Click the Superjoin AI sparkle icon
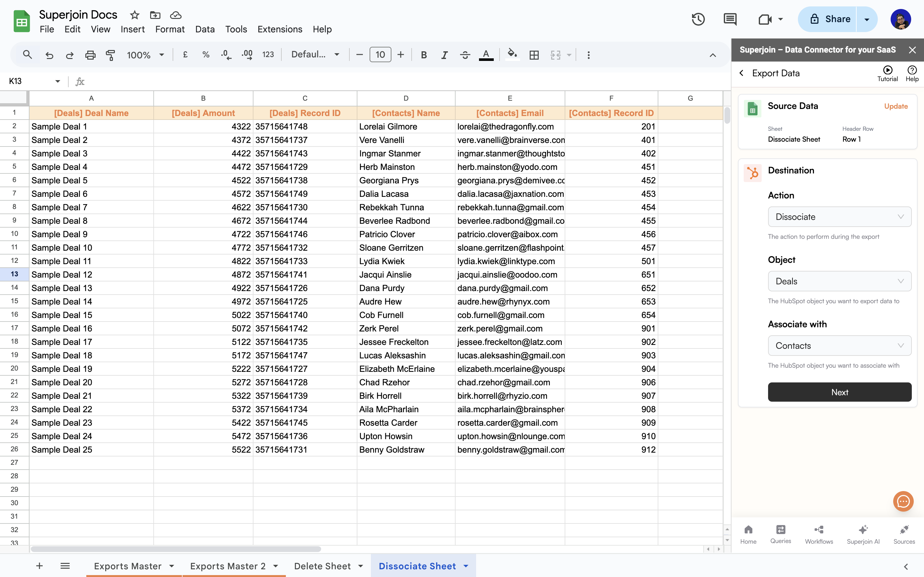 [863, 530]
